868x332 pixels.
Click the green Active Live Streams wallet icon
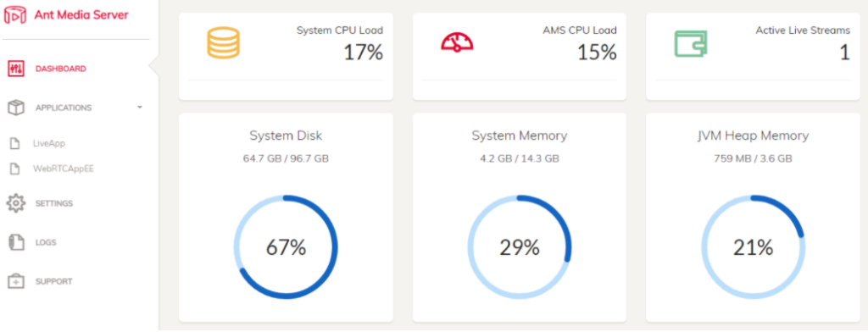(x=691, y=43)
